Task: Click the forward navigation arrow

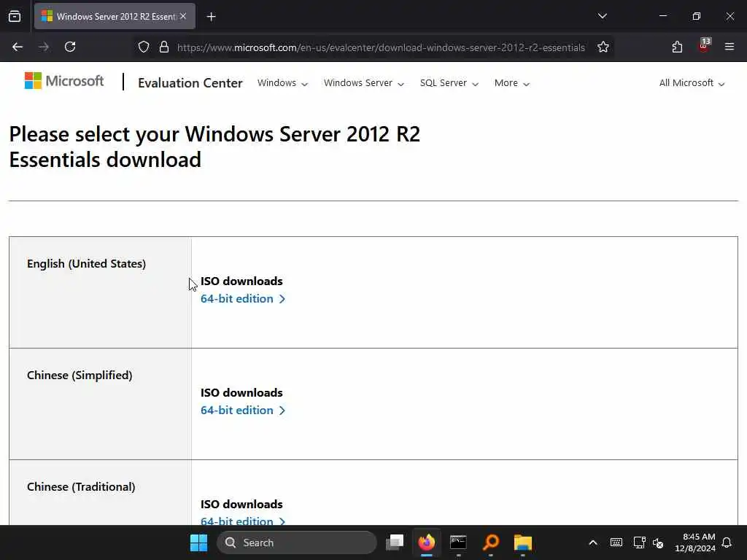Action: click(44, 47)
